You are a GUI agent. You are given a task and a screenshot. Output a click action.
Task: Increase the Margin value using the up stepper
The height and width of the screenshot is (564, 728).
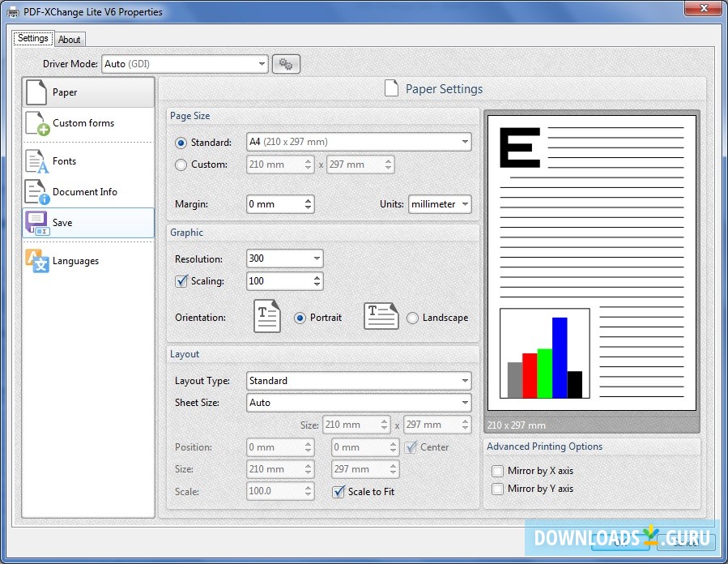[x=309, y=200]
